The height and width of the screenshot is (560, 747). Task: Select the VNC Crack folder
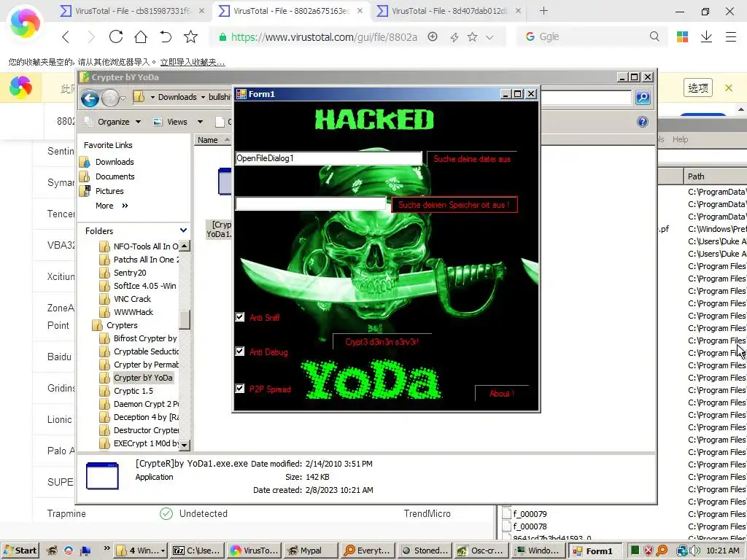click(132, 299)
